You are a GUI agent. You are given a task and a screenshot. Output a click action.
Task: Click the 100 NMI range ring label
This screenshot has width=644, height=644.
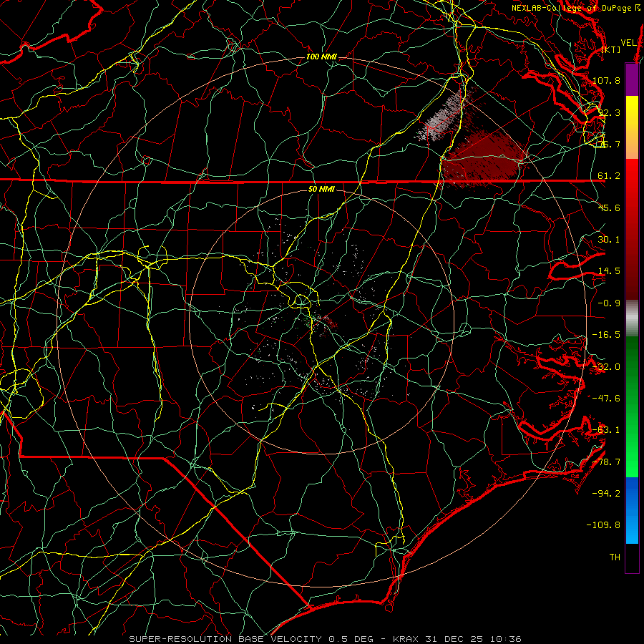[x=321, y=57]
